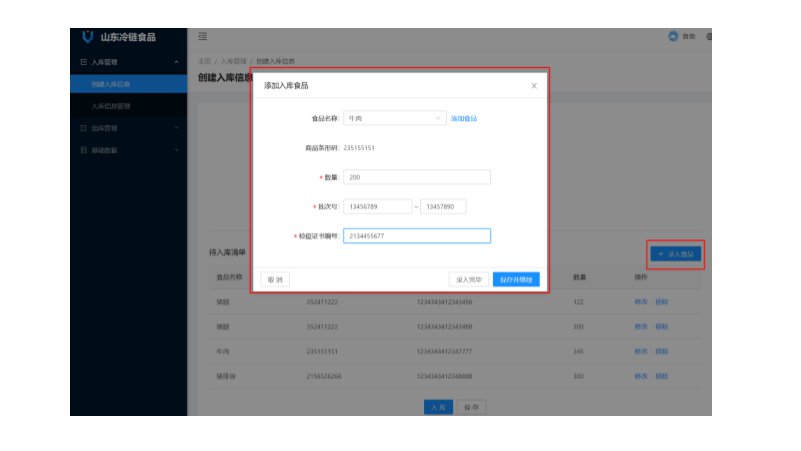Open 入库信息管理 in the sidebar

click(111, 106)
